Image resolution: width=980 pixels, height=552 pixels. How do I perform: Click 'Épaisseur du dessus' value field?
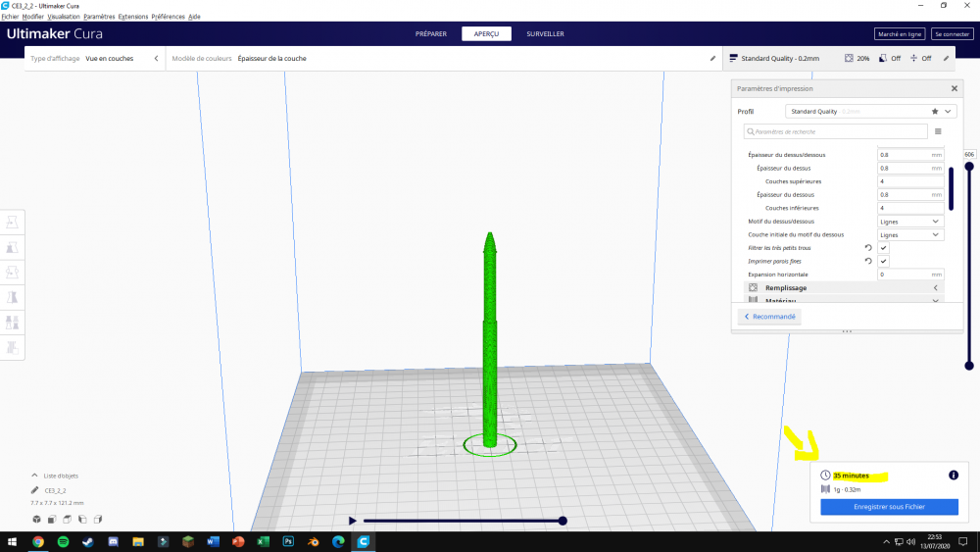point(910,168)
